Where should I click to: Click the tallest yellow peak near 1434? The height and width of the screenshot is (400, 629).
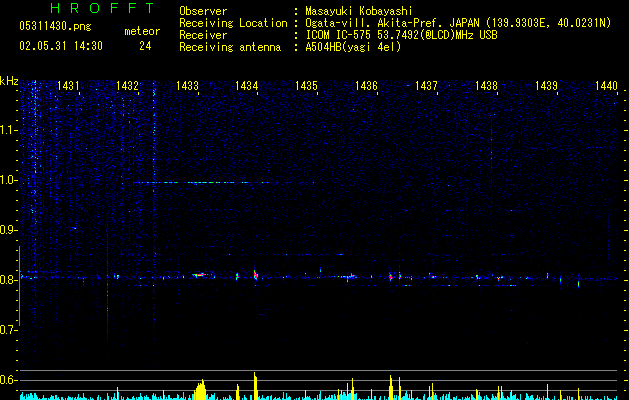255,386
